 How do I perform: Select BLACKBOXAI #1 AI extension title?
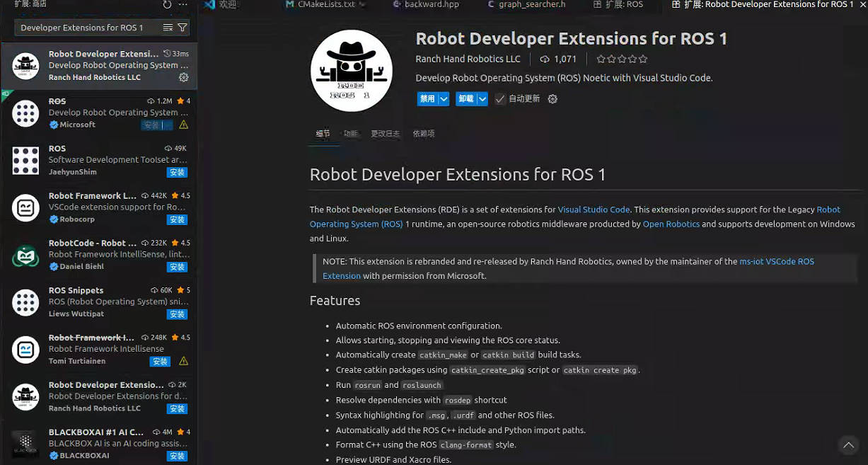[x=96, y=432]
